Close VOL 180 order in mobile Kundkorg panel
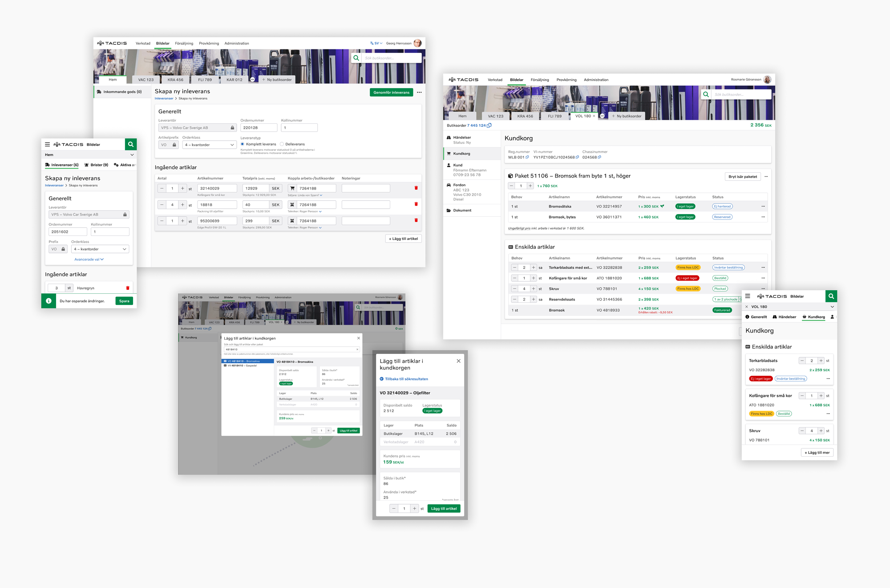This screenshot has width=890, height=588. click(x=747, y=307)
